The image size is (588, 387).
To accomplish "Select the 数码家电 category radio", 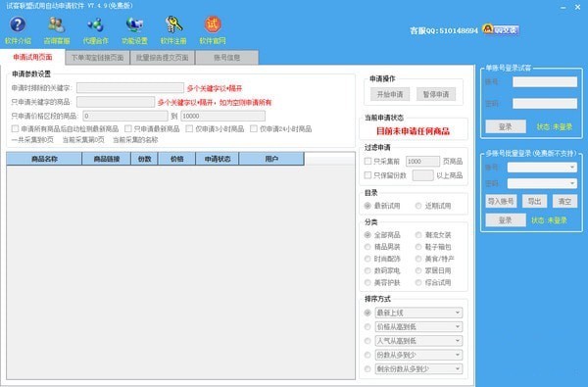I will (367, 270).
